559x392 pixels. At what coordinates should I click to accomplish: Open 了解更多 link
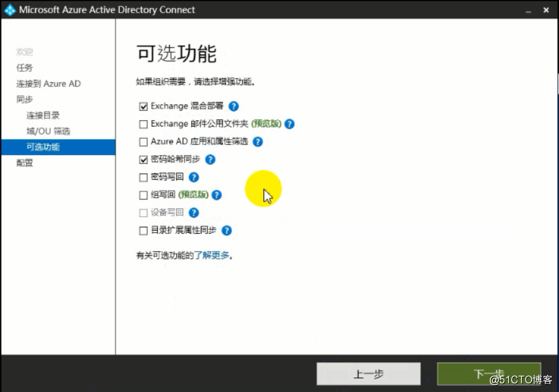[212, 255]
